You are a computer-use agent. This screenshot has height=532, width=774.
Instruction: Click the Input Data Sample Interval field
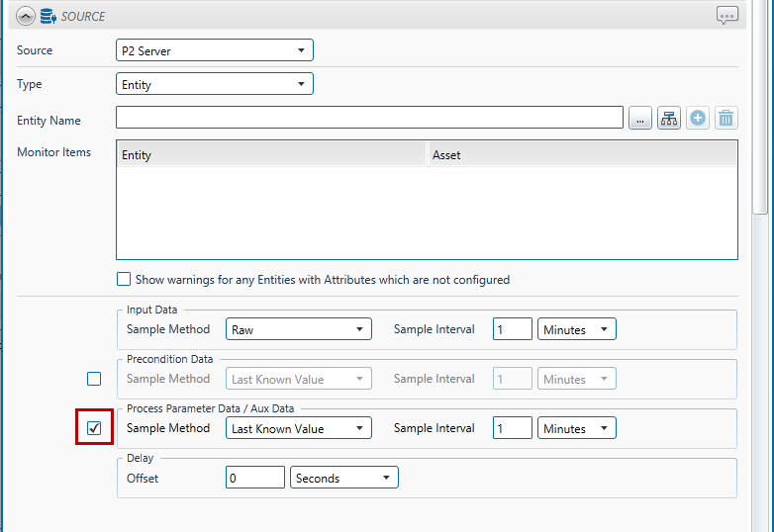click(512, 329)
